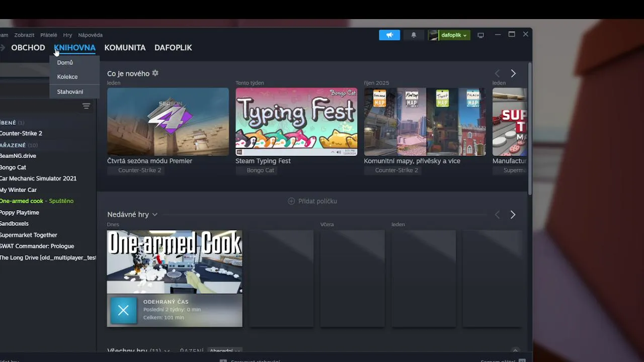Click the Čtvrtá sezóna módu Premier title
The width and height of the screenshot is (644, 362).
tap(149, 161)
